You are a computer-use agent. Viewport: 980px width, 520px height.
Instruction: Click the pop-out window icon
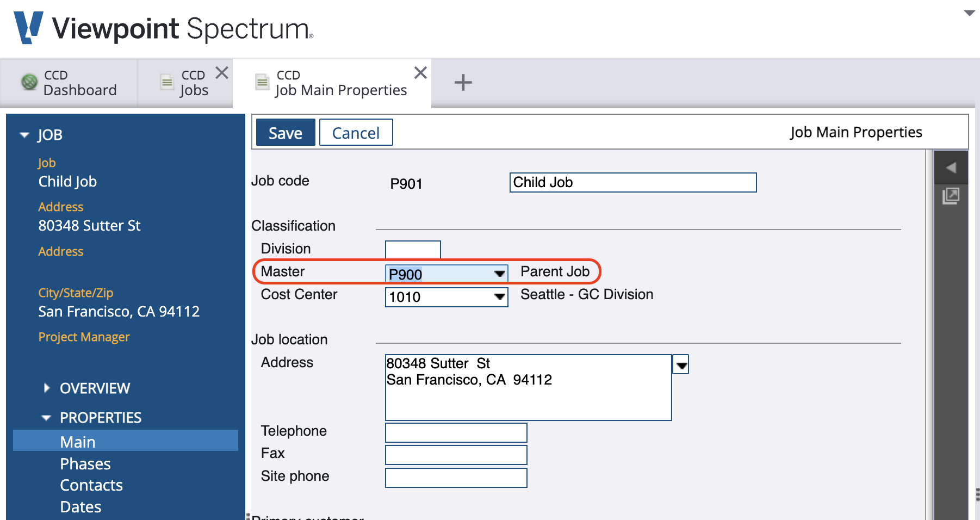(951, 197)
